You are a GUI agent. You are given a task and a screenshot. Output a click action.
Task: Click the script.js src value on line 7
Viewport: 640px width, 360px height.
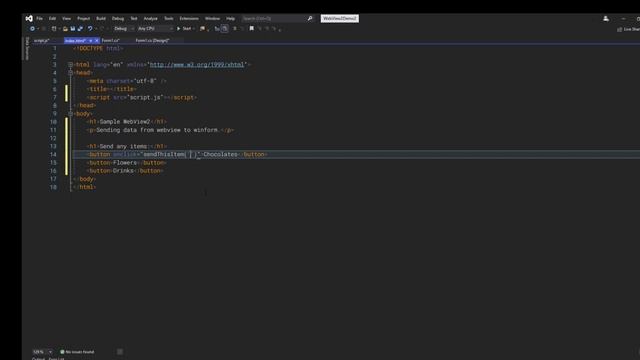(x=145, y=97)
